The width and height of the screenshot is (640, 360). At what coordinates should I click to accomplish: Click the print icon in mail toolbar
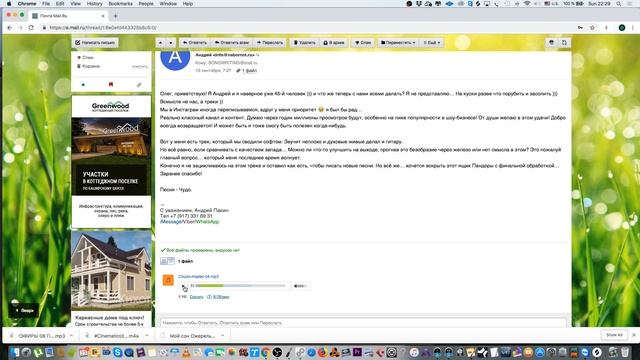coord(551,42)
